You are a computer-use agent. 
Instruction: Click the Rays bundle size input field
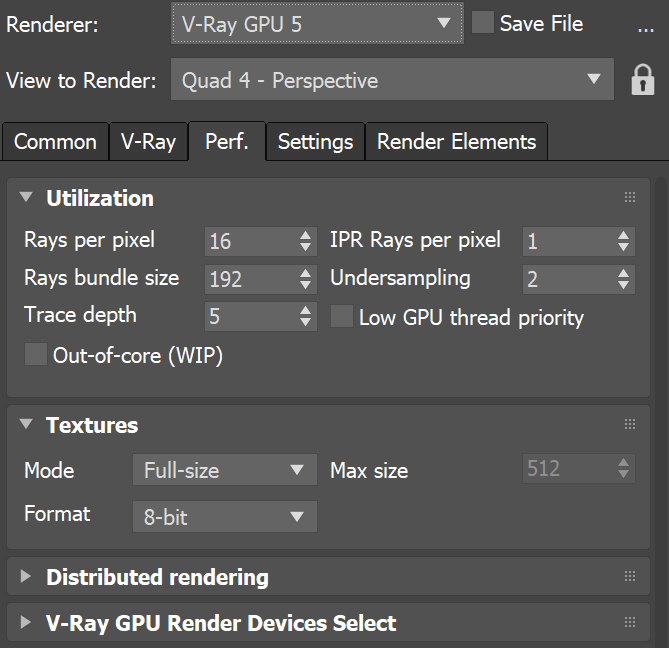[x=248, y=279]
